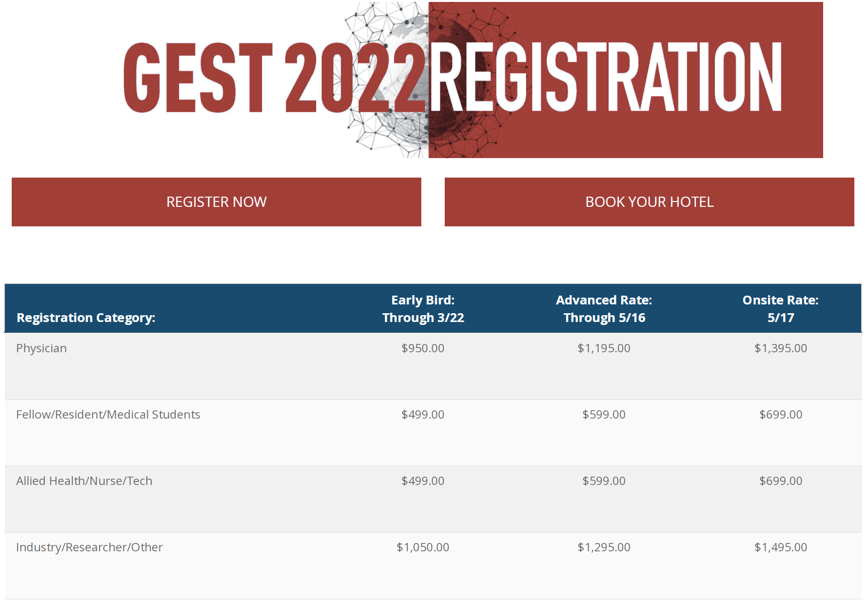This screenshot has height=604, width=868.
Task: Click the Industry/Researcher/Other row label
Action: pyautogui.click(x=89, y=547)
